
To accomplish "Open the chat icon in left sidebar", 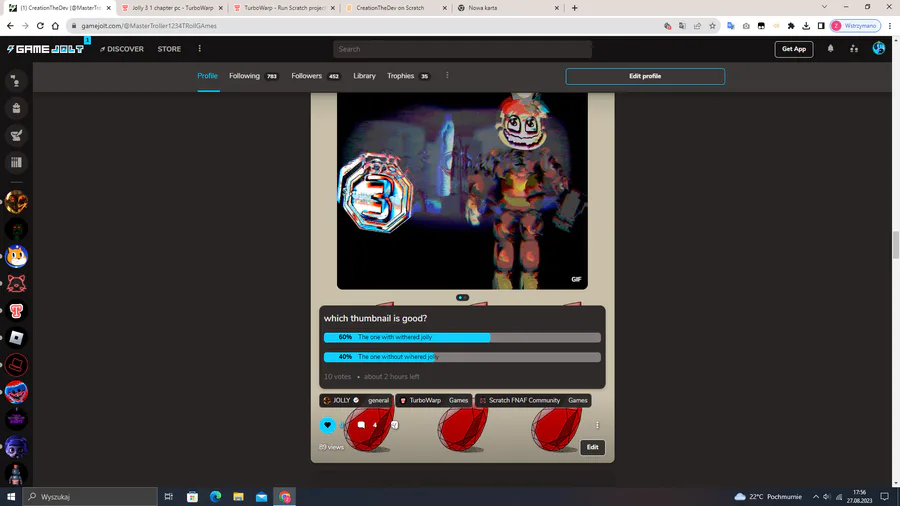I will point(16,81).
